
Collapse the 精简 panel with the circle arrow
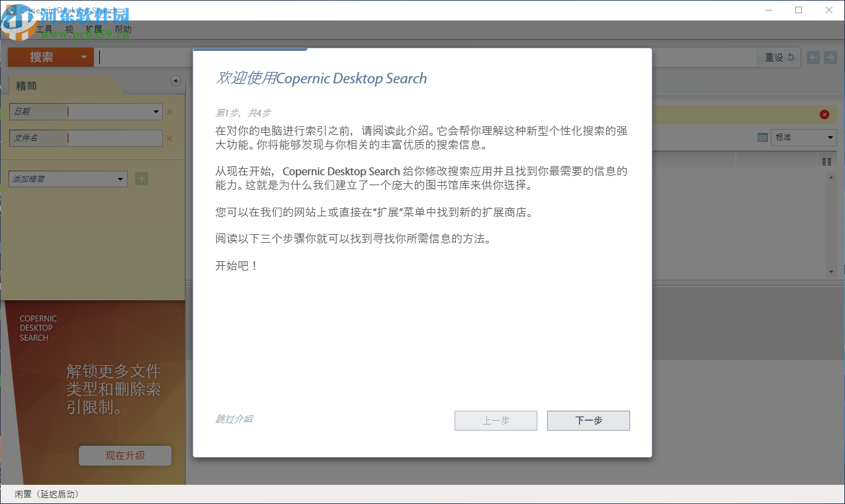(x=175, y=81)
